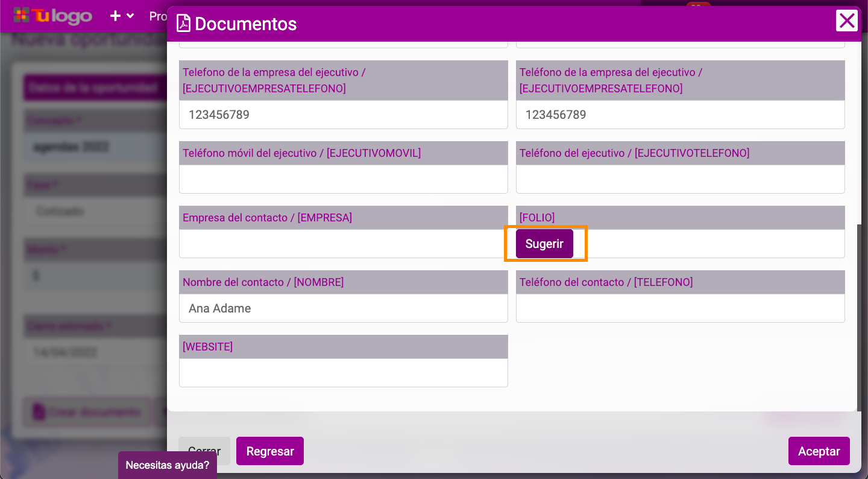Open the Necesitas ayuda? help widget
Viewport: 868px width, 479px height.
click(x=168, y=465)
